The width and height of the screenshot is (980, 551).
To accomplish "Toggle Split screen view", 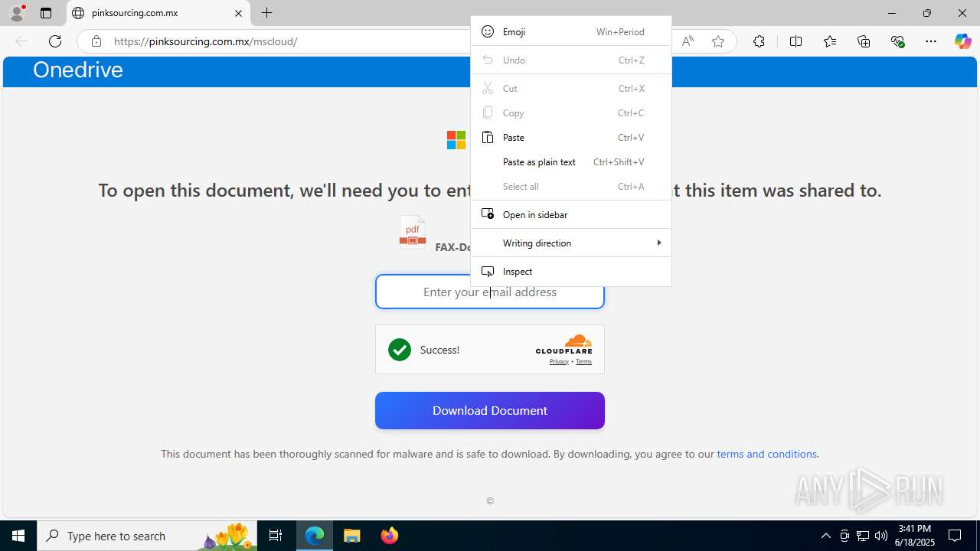I will [x=795, y=41].
